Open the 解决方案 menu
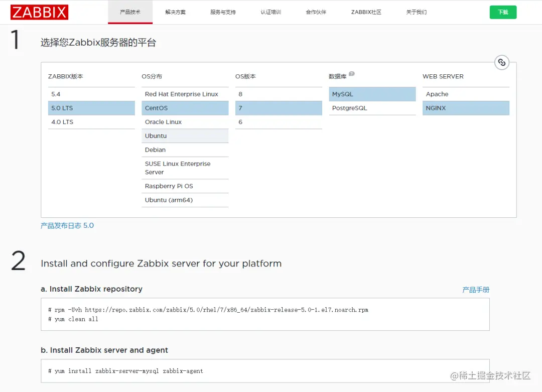 (175, 12)
